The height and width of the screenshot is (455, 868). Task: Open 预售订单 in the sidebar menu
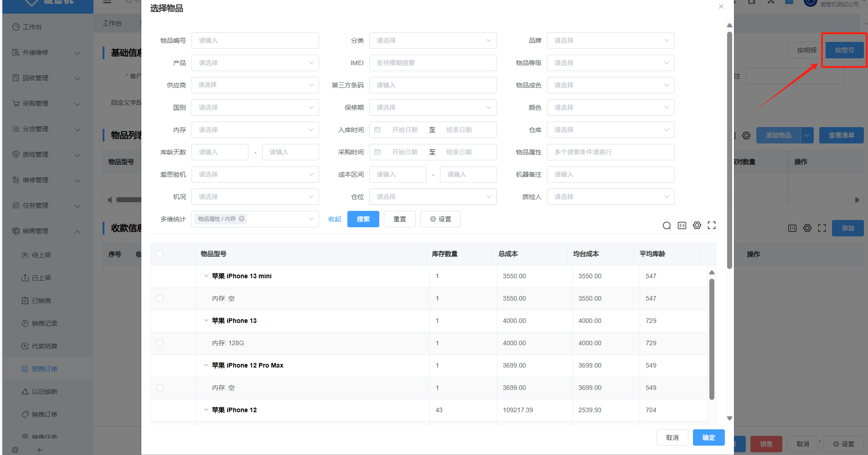(44, 369)
